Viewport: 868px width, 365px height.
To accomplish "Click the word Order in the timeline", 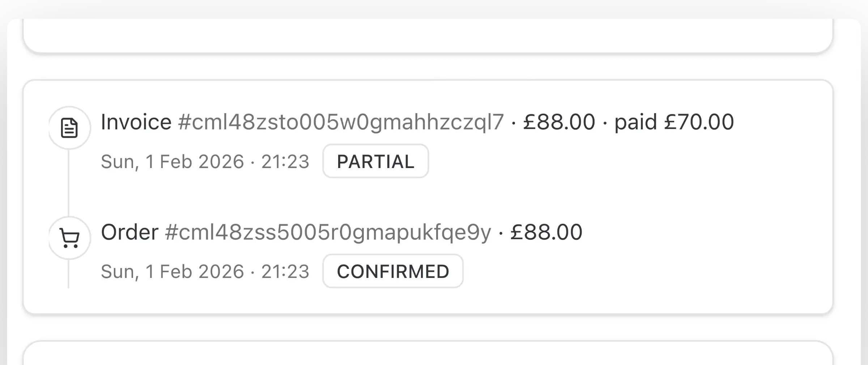I will point(129,232).
